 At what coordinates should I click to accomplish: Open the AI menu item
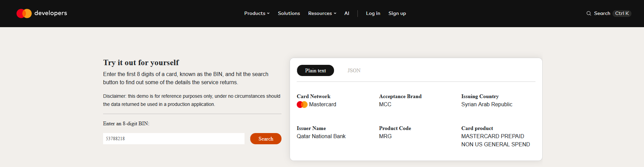coord(347,13)
